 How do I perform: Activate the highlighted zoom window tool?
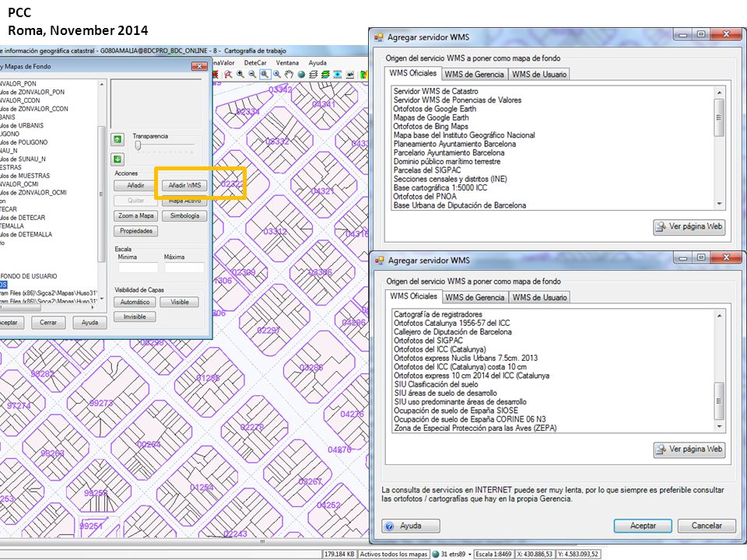pos(265,75)
